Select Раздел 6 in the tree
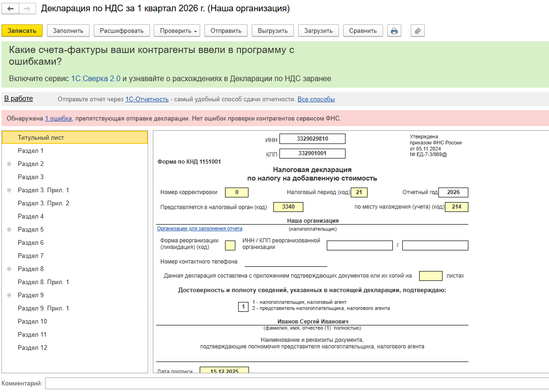Viewport: 549px width, 392px height. tap(75, 243)
